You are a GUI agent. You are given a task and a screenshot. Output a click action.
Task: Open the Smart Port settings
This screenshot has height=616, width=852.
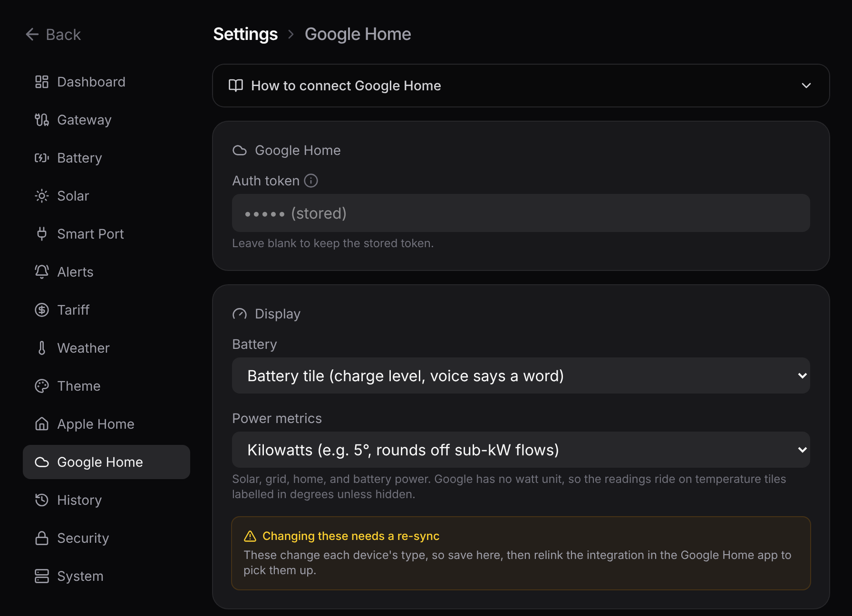point(106,234)
